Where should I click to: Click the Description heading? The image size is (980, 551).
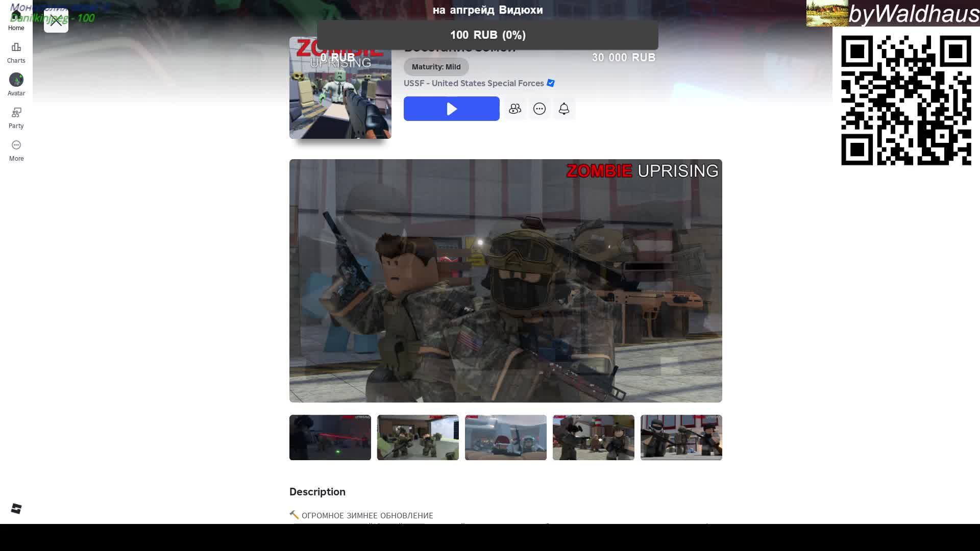[317, 492]
